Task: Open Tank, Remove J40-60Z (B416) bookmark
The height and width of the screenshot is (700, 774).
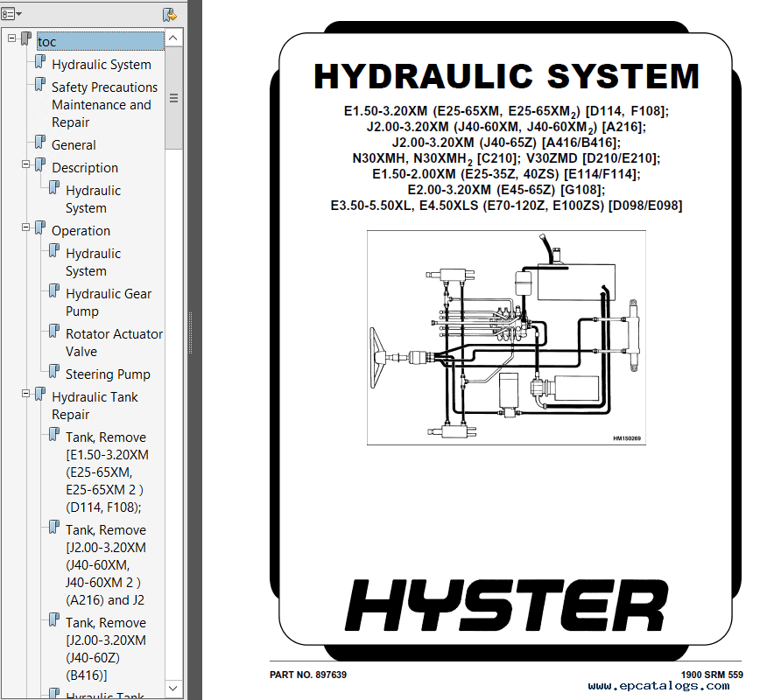Action: coord(106,648)
